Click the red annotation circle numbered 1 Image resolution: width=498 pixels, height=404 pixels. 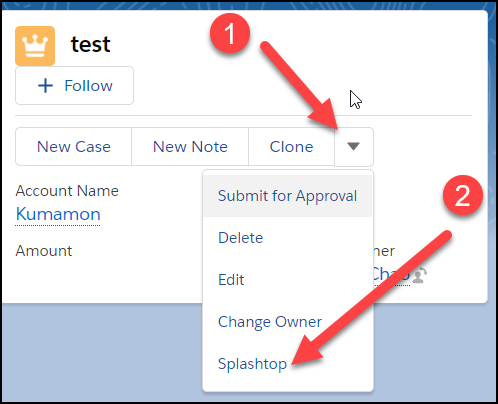click(x=230, y=33)
